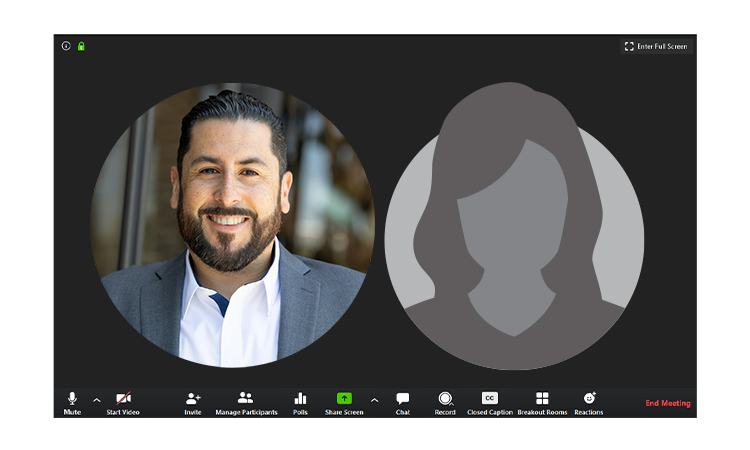Select the man's profile photo tile
This screenshot has height=450, width=750.
(x=232, y=225)
